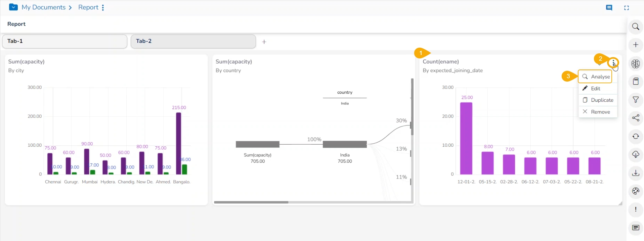
Task: Open the color palette theme icon
Action: click(x=635, y=191)
